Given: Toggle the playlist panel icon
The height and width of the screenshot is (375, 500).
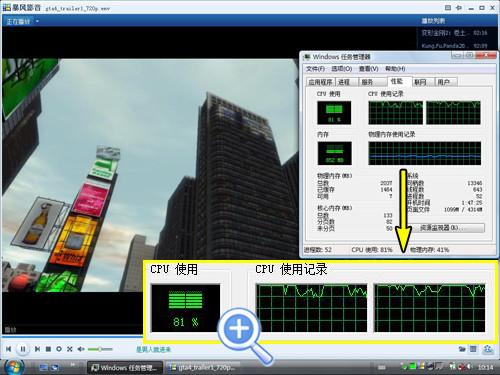Looking at the screenshot, I should point(473,349).
